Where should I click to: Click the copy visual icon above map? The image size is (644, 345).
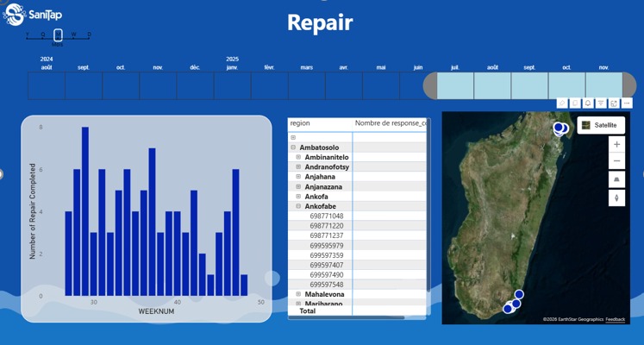[x=575, y=103]
